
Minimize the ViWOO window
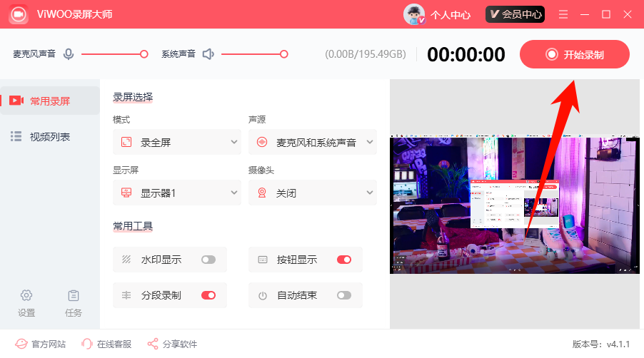[x=585, y=14]
